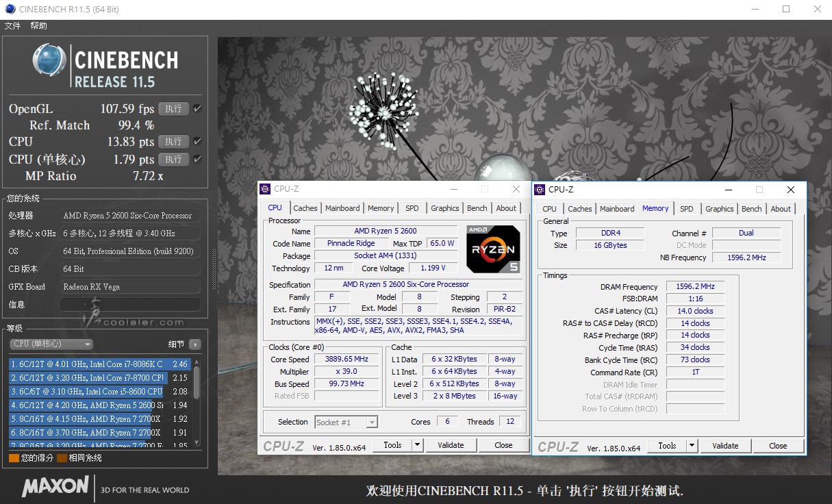Screen dimensions: 832x504
Task: Click Validate in left CPU-Z window
Action: (451, 445)
